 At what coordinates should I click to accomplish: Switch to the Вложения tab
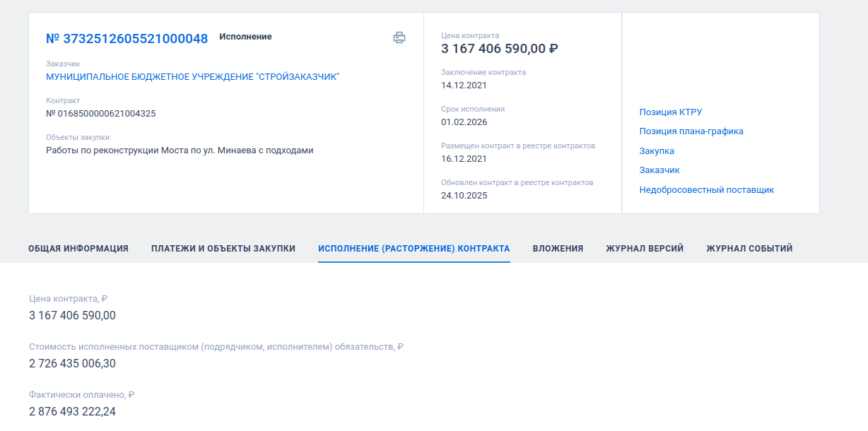coord(558,249)
